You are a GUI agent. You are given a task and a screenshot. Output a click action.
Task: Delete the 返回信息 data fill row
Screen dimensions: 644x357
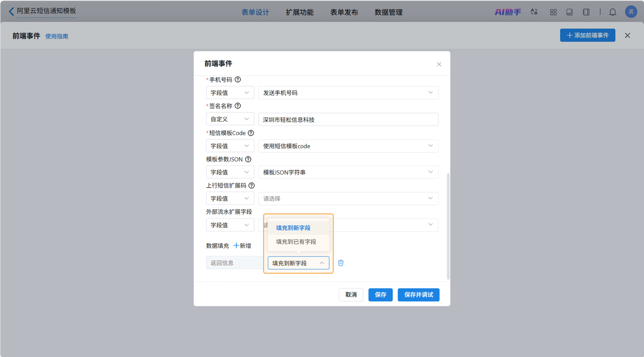[340, 263]
